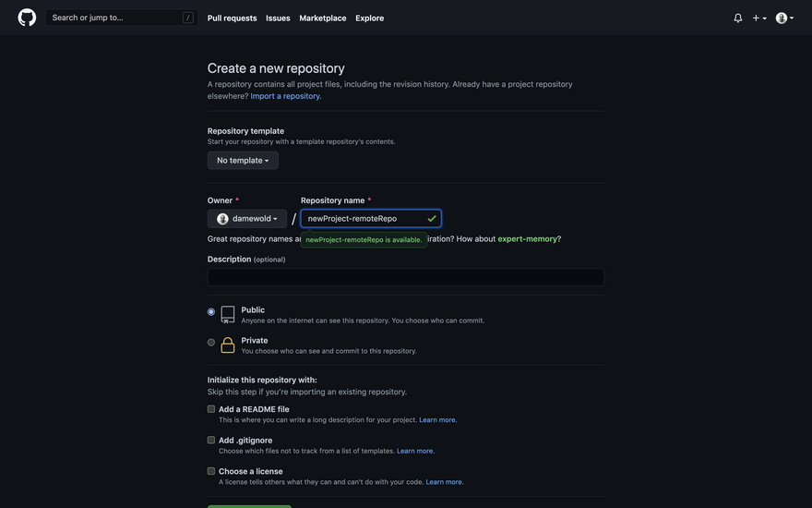Open the notifications bell
This screenshot has width=812, height=508.
coord(737,18)
